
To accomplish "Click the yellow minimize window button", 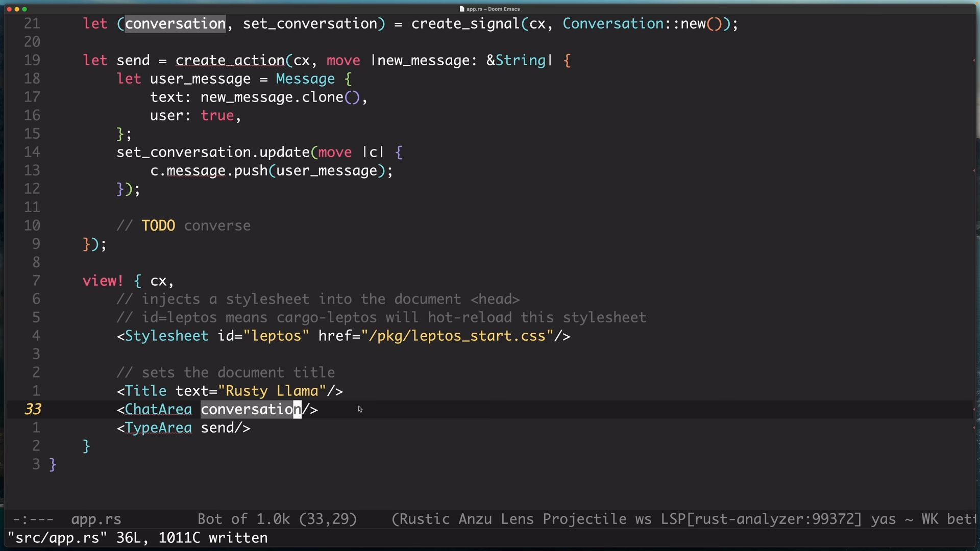I will click(x=17, y=9).
